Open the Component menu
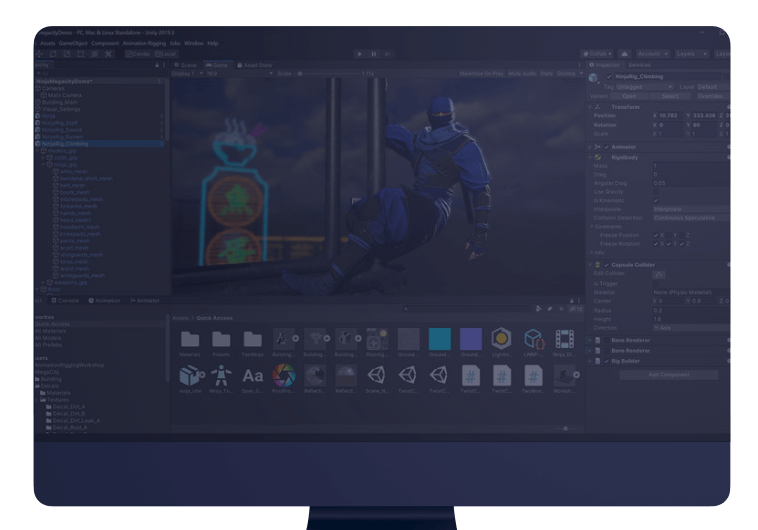758x530 pixels. 105,43
